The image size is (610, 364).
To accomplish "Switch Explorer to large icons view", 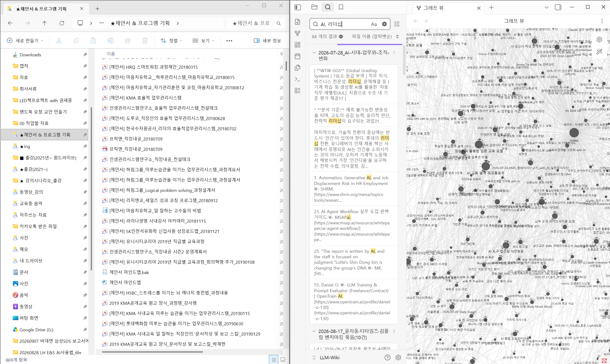I will (283, 360).
